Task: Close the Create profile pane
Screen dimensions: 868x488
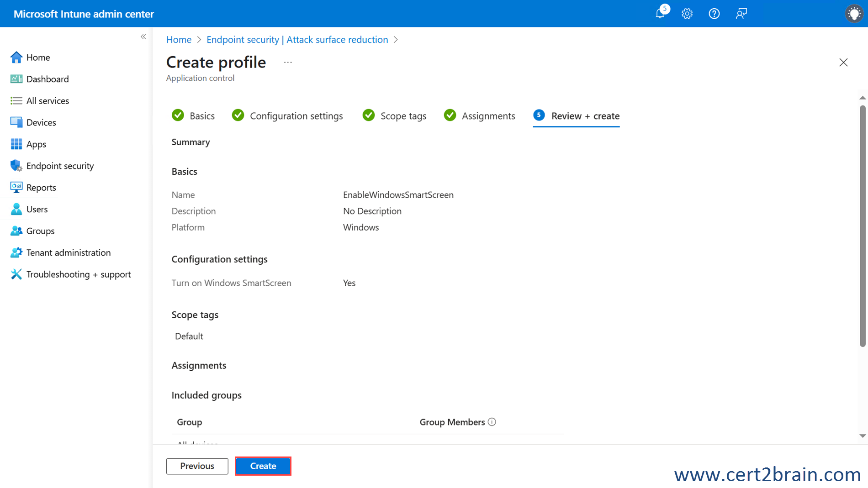Action: click(x=843, y=63)
